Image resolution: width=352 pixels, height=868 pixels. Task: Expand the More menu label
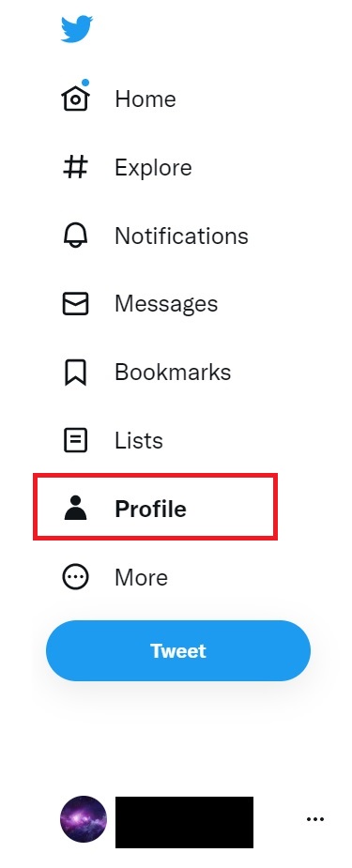(141, 577)
